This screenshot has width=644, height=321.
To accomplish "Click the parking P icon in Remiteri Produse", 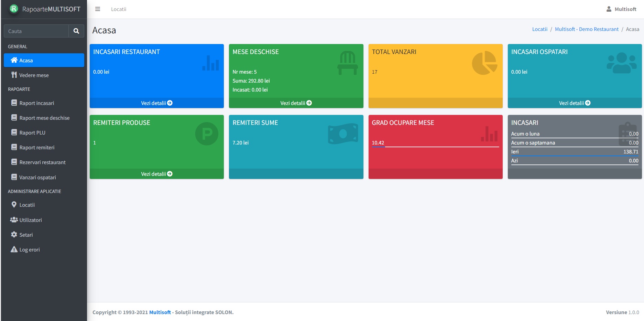I will pos(207,134).
